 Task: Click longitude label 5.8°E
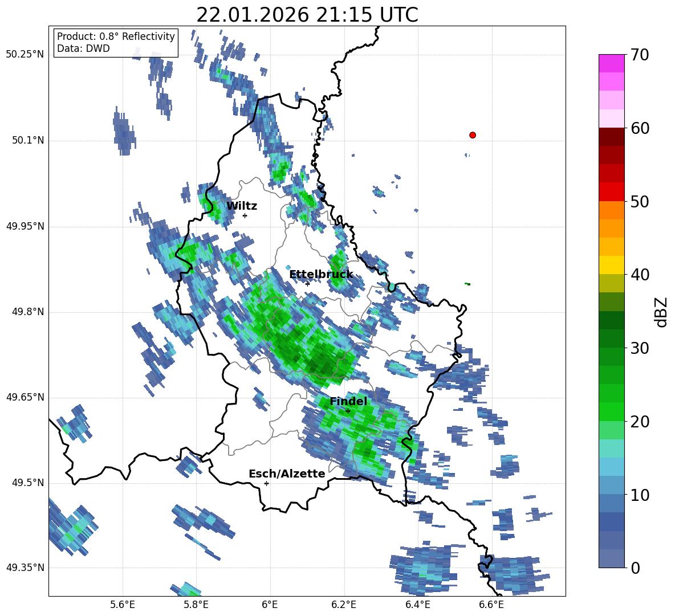click(196, 605)
